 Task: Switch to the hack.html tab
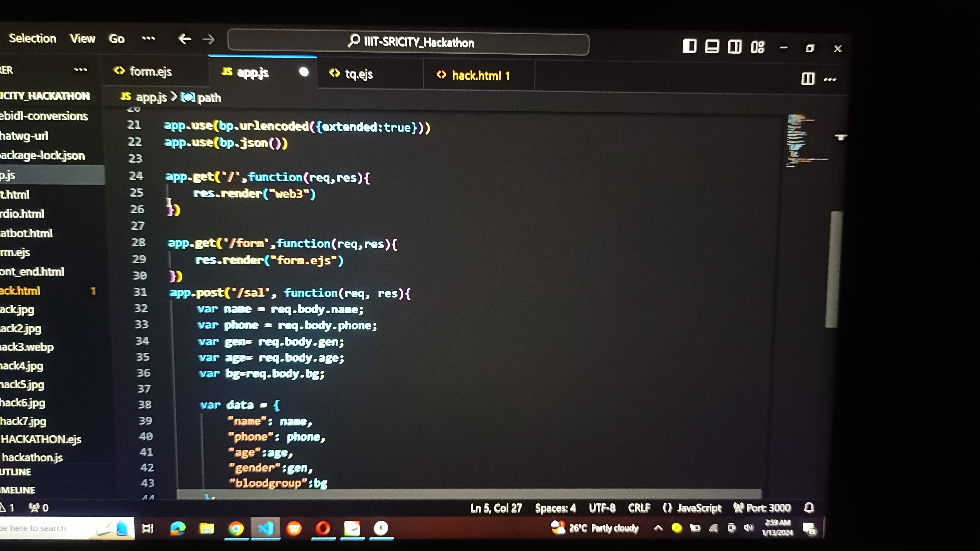[x=476, y=76]
